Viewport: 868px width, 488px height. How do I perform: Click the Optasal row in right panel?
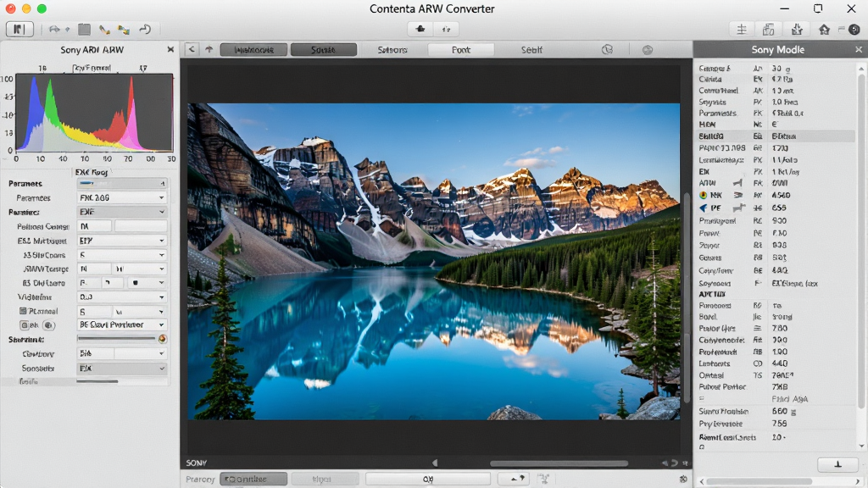pyautogui.click(x=775, y=375)
